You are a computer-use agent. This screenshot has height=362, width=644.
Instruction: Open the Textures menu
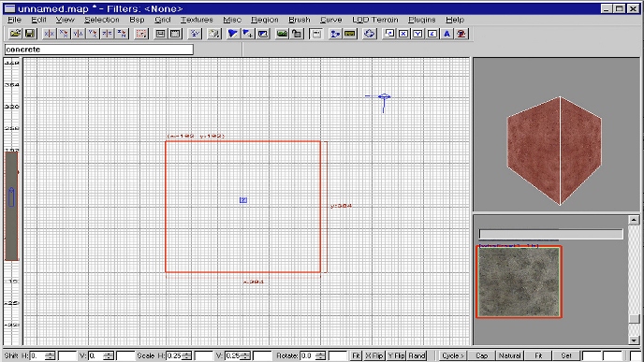(197, 20)
